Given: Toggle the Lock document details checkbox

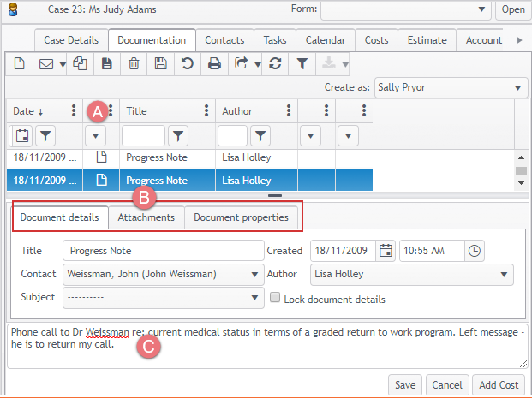Looking at the screenshot, I should pos(275,299).
